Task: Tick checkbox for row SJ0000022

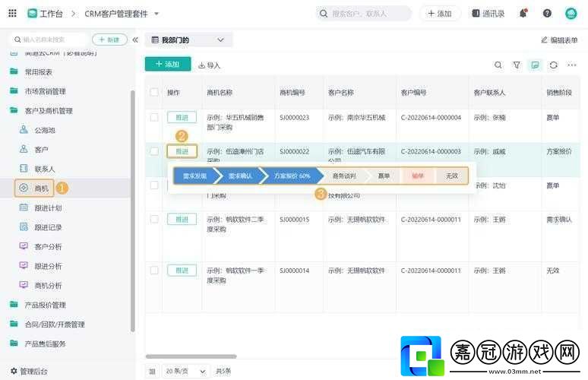Action: click(x=154, y=151)
